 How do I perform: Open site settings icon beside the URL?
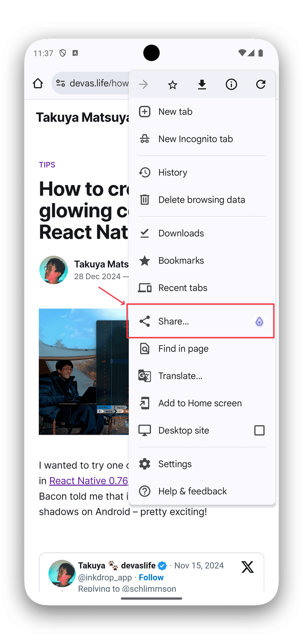61,84
